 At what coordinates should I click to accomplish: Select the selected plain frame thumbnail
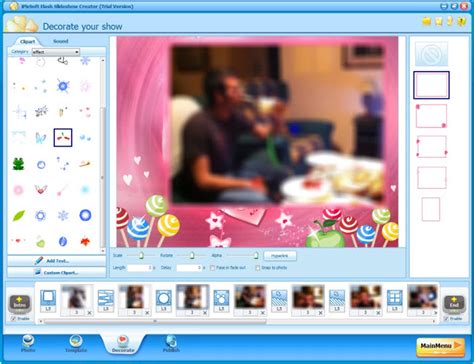tap(431, 85)
